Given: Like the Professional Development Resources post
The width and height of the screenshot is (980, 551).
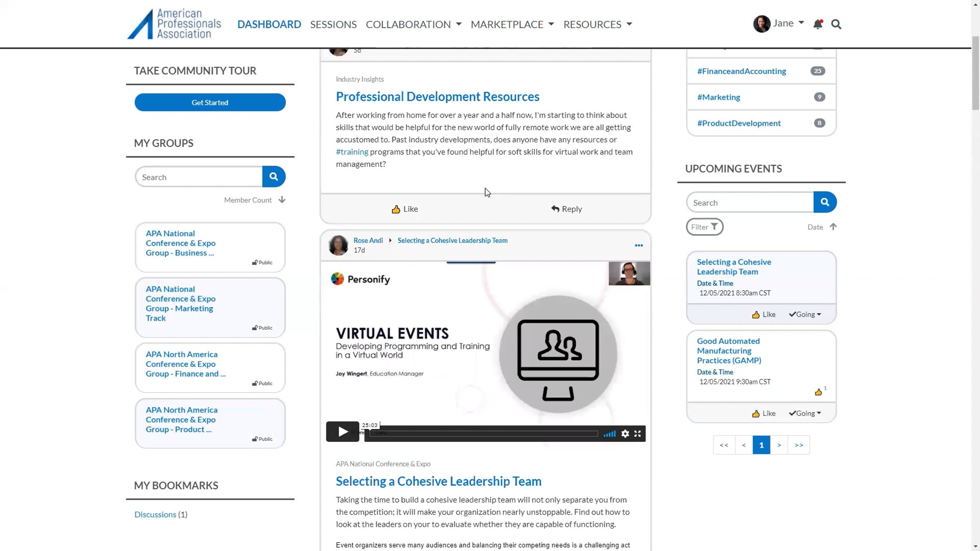Looking at the screenshot, I should coord(405,209).
